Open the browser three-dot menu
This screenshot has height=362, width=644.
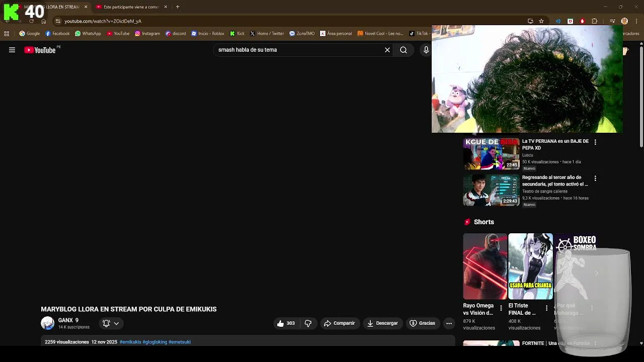pos(637,21)
